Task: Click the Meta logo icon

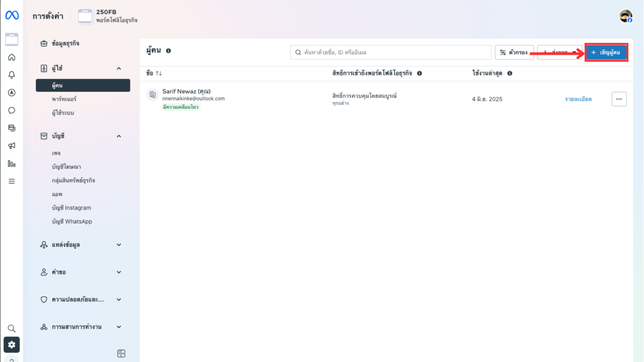Action: coord(12,15)
